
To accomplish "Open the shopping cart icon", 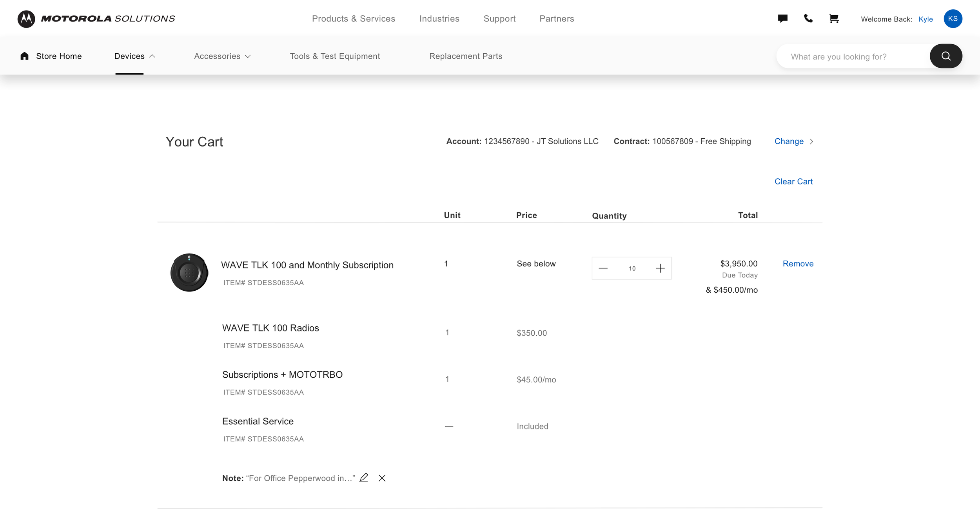I will 834,18.
